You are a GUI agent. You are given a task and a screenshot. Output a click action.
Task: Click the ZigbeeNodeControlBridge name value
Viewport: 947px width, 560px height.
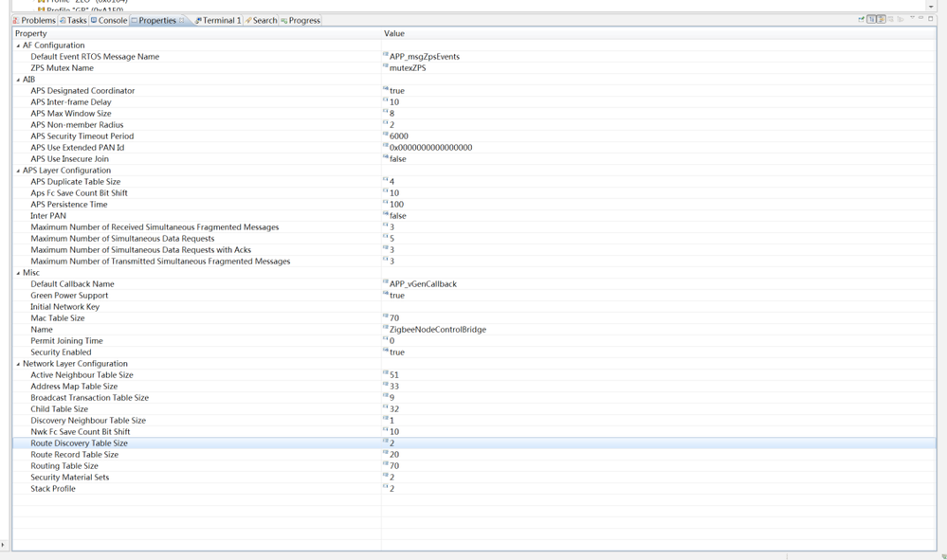(438, 330)
